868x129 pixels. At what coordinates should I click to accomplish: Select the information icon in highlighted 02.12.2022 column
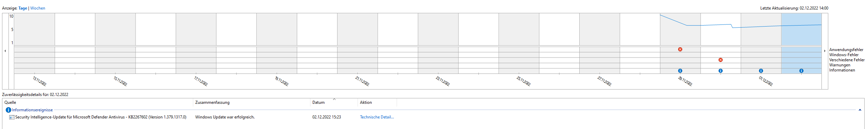click(x=801, y=71)
